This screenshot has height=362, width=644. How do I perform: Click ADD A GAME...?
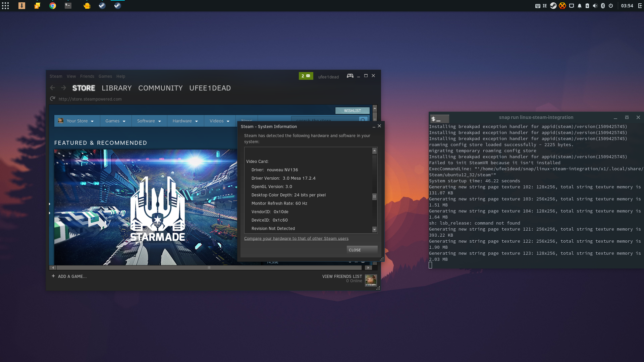(69, 277)
